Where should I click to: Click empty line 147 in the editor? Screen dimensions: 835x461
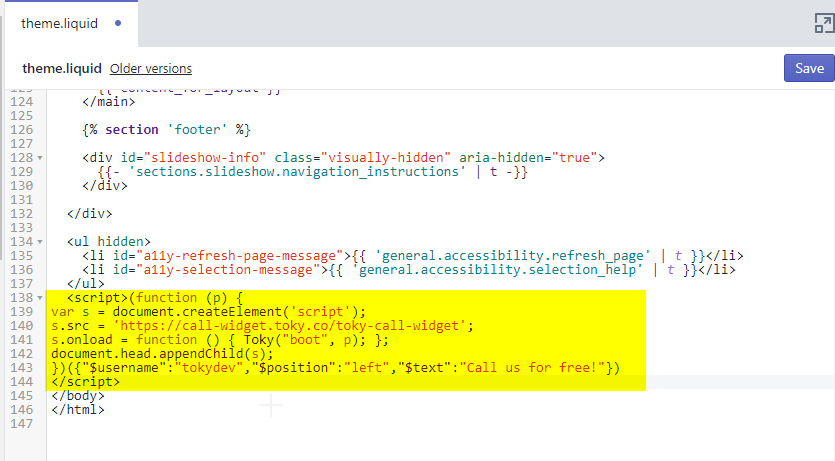pyautogui.click(x=440, y=424)
